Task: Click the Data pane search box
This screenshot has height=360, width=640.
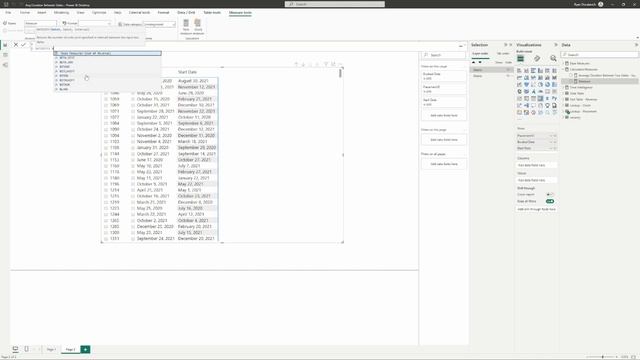Action: point(599,55)
